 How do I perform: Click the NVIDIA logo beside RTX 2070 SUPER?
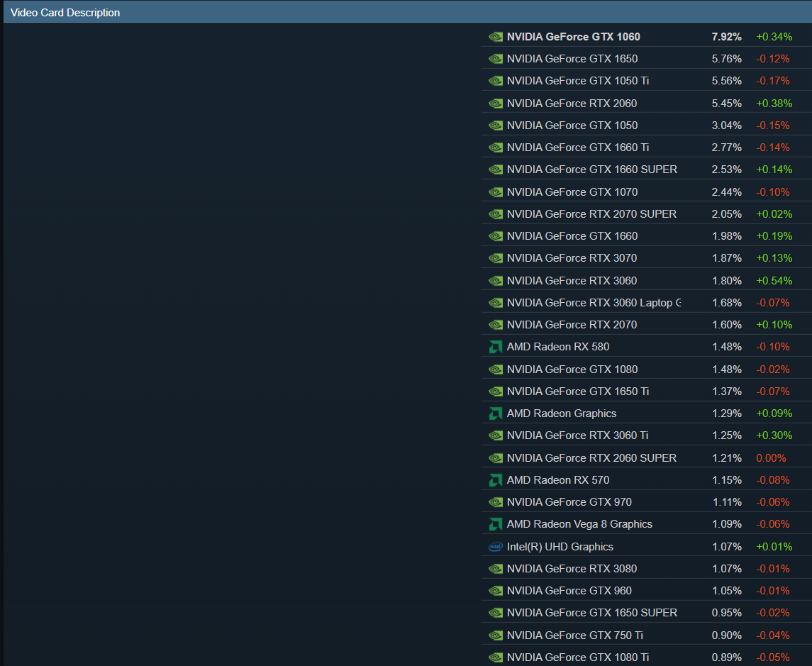[496, 214]
